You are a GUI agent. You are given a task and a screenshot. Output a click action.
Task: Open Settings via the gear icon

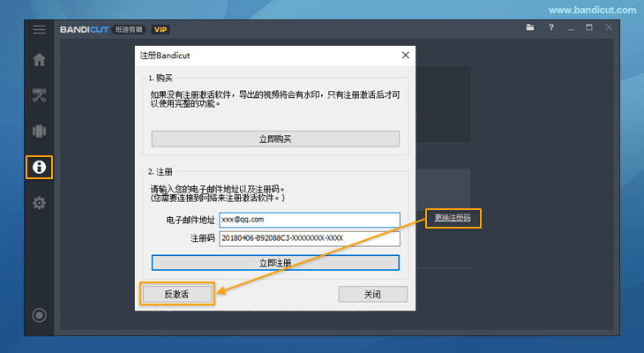(39, 203)
